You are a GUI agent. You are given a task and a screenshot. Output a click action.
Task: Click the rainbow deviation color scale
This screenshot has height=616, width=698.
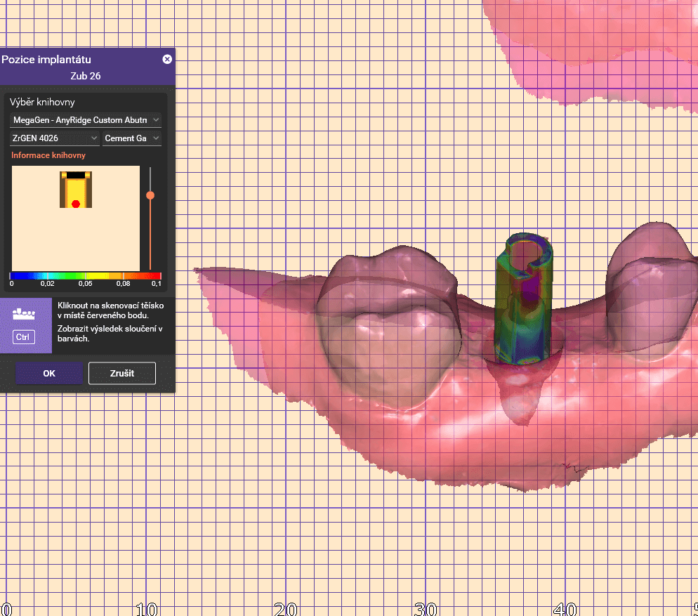[x=85, y=276]
